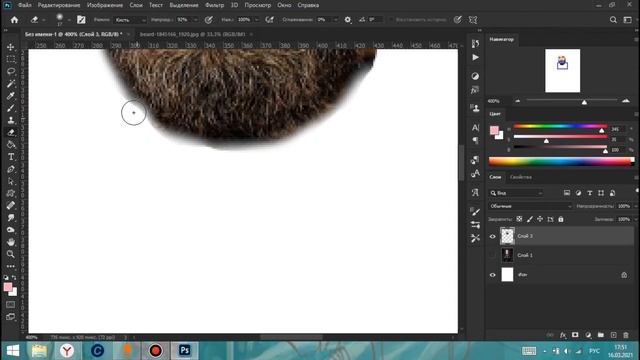The image size is (640, 360).
Task: Select the Paint Bucket tool
Action: click(x=11, y=145)
